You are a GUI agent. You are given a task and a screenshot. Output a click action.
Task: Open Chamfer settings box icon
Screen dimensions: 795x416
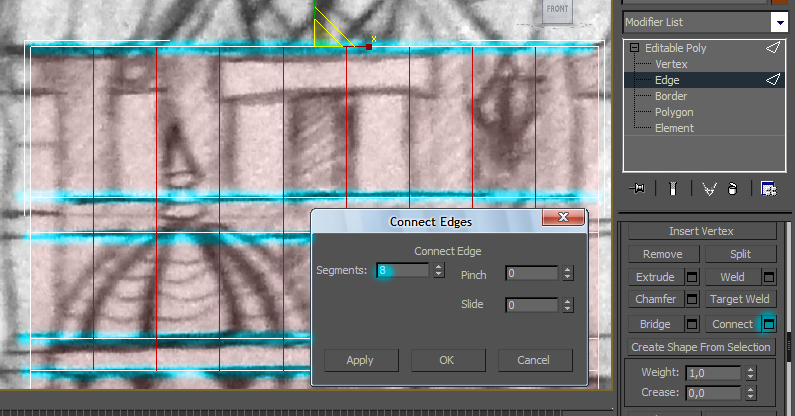[691, 299]
